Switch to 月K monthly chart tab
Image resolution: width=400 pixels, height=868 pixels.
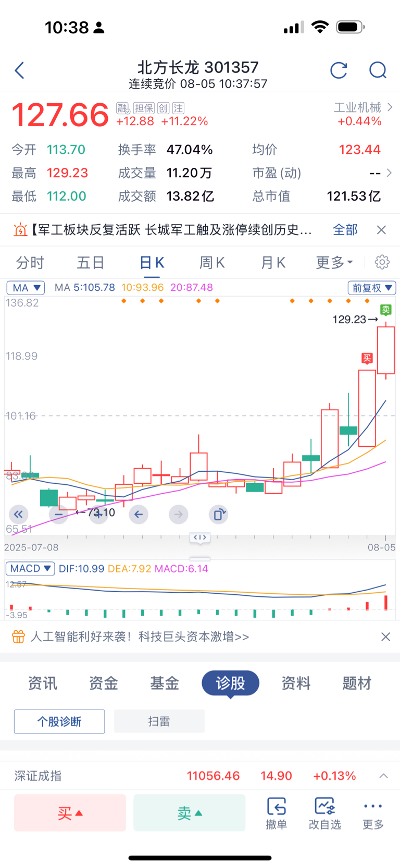(273, 262)
